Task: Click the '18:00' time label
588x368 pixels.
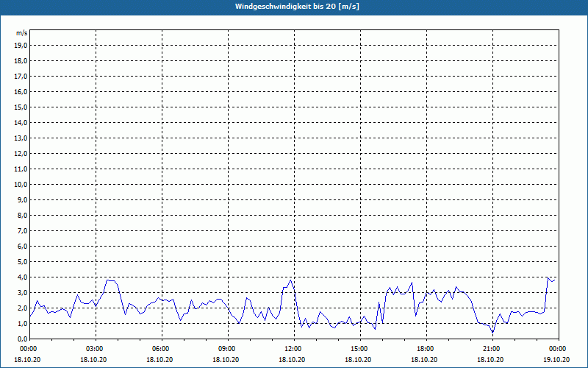Action: tap(426, 349)
